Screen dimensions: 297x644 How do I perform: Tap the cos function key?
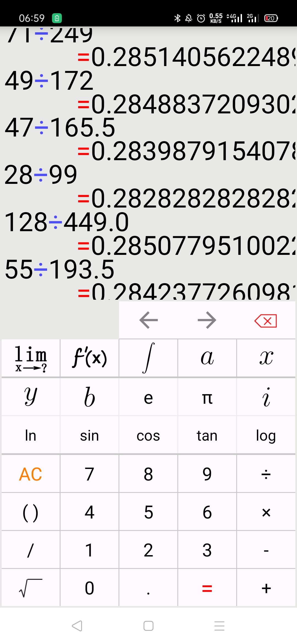tap(148, 435)
